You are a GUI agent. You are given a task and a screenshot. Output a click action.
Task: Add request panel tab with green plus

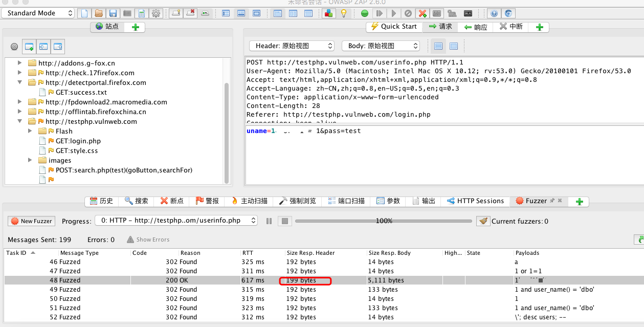coord(539,27)
